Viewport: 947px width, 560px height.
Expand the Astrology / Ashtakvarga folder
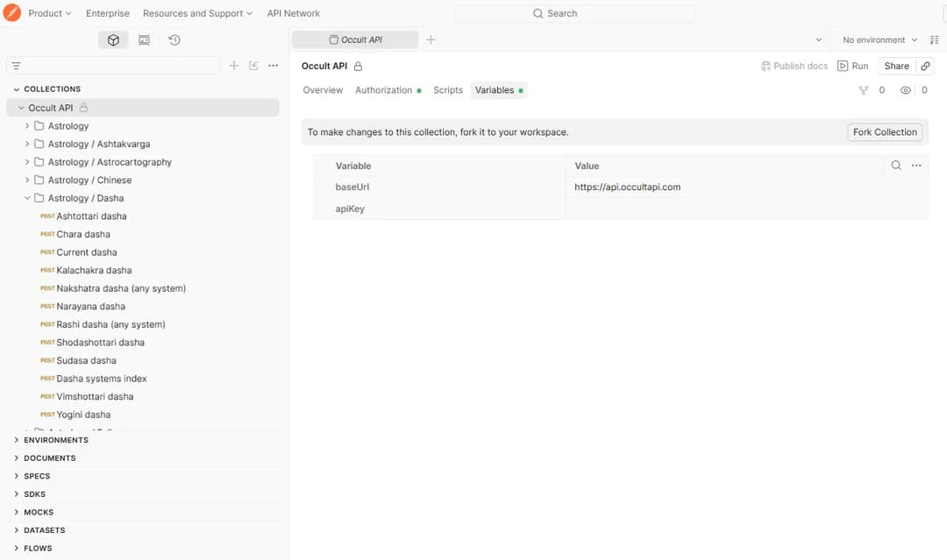click(27, 144)
